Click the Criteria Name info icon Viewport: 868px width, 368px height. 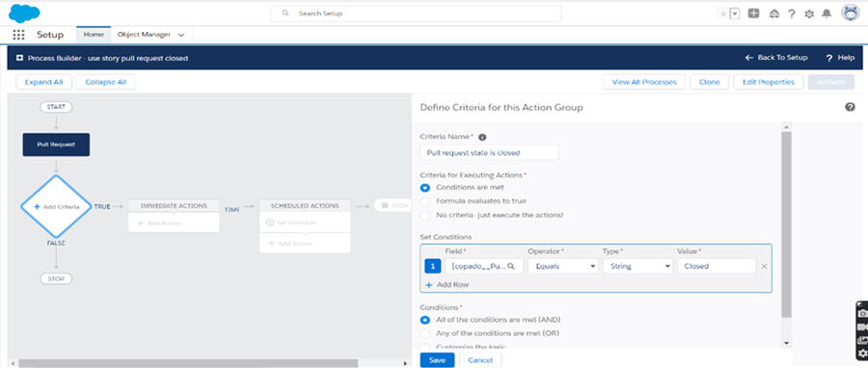[x=481, y=137]
